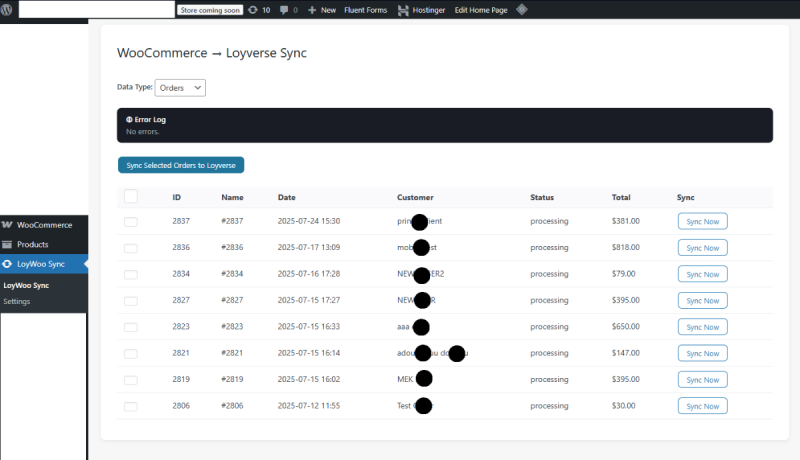Click the diamond icon in admin bar
The image size is (800, 460).
(x=521, y=9)
